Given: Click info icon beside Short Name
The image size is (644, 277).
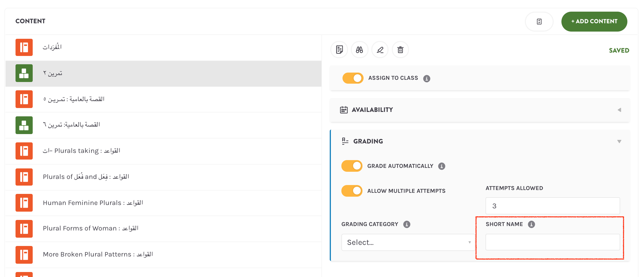Looking at the screenshot, I should pyautogui.click(x=531, y=224).
